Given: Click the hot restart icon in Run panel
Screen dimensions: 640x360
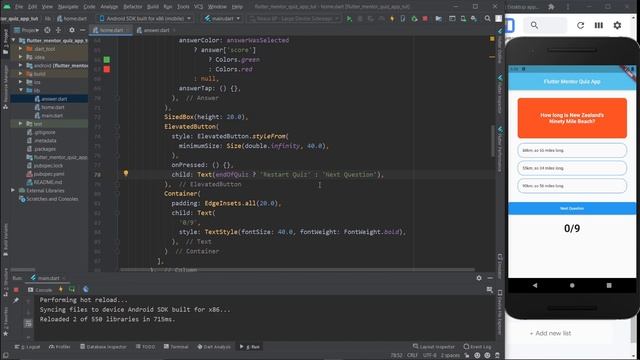Looking at the screenshot, I should [72, 289].
